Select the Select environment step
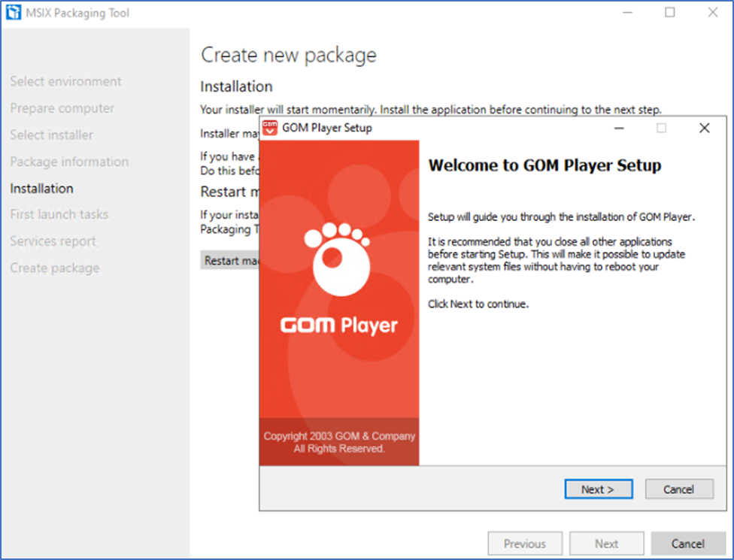Image resolution: width=734 pixels, height=560 pixels. (x=65, y=81)
